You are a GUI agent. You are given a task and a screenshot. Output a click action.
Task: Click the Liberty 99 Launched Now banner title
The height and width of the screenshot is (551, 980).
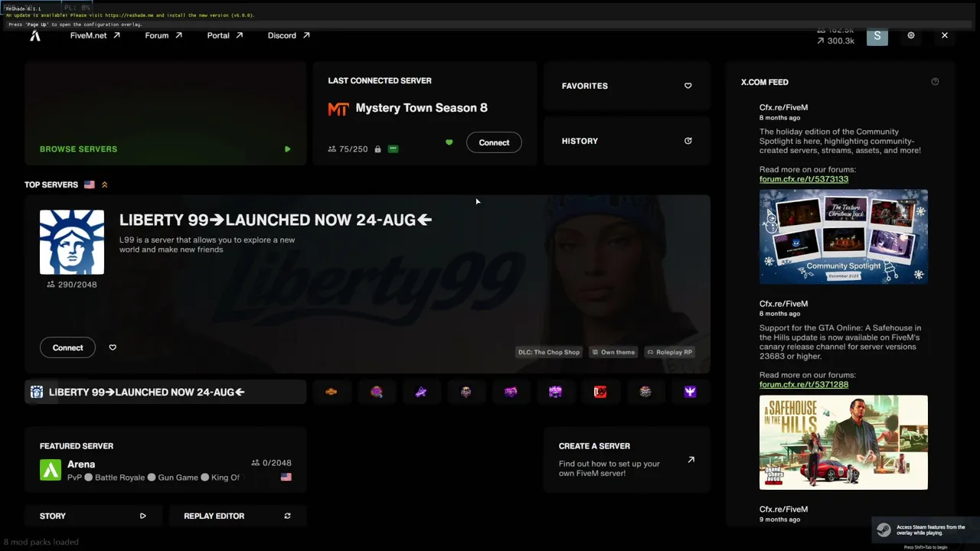click(x=276, y=220)
